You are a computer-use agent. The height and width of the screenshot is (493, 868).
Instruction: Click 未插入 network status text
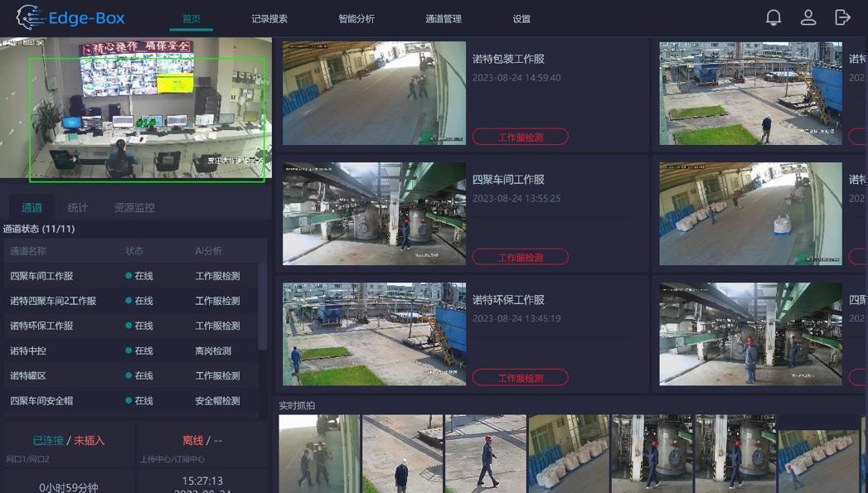(x=90, y=441)
